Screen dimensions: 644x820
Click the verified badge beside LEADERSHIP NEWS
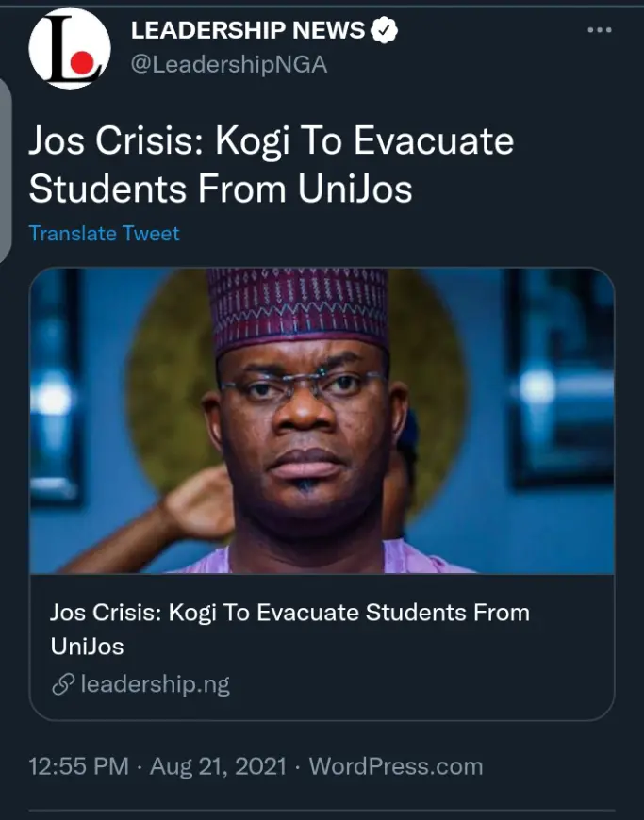point(384,31)
